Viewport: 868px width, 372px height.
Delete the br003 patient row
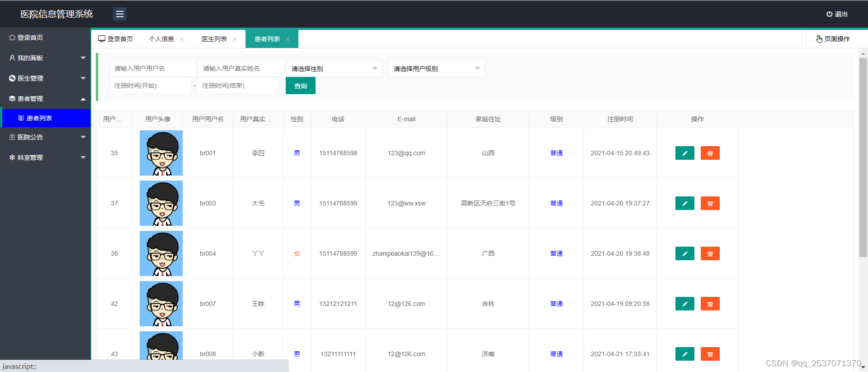[x=710, y=203]
